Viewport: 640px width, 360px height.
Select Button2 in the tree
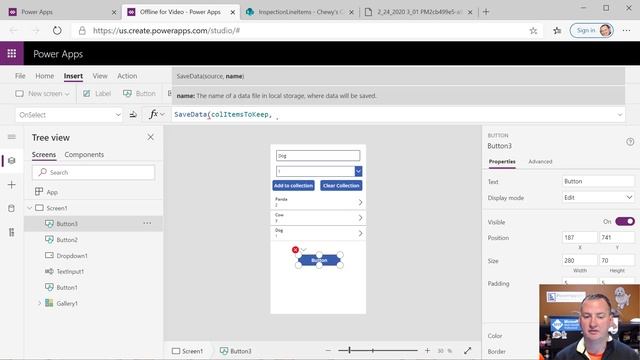click(67, 240)
